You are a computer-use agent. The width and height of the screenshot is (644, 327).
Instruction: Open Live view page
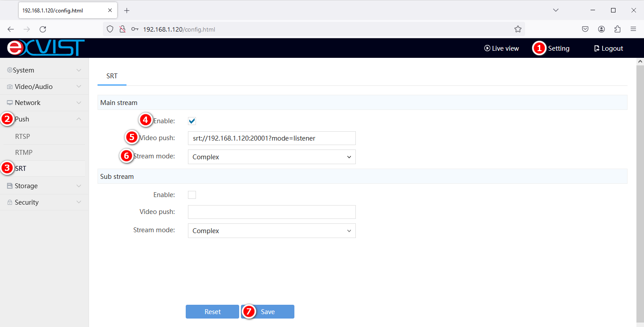[501, 48]
